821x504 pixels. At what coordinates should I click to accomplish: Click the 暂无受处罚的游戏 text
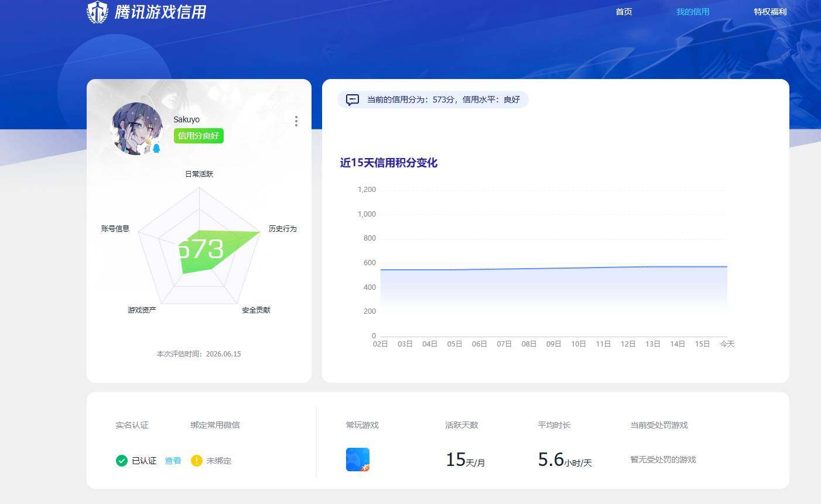click(663, 460)
